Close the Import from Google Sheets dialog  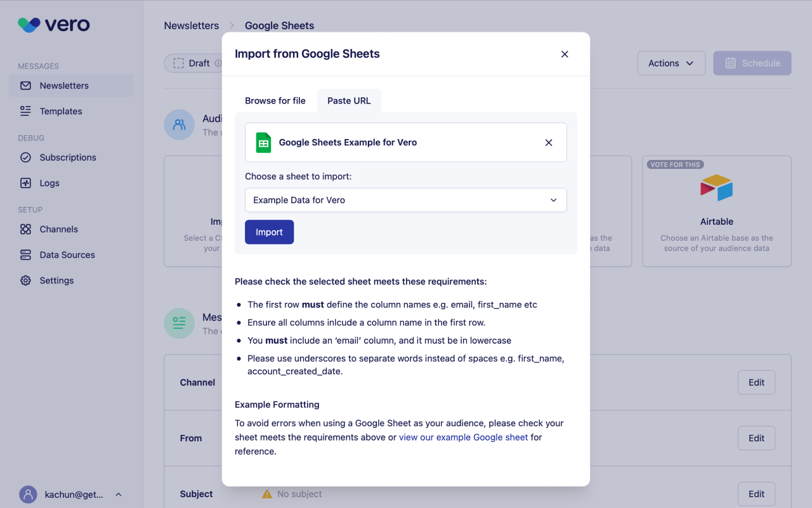click(565, 54)
